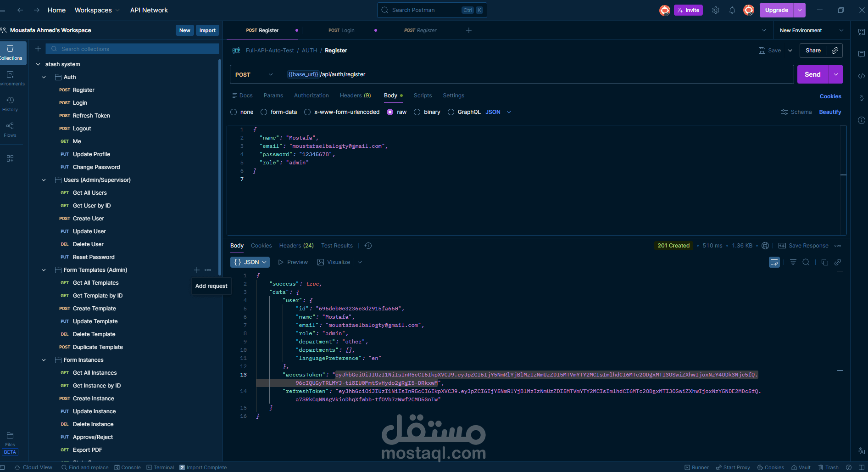The image size is (868, 472).
Task: Select the GraphQL body type
Action: pyautogui.click(x=451, y=112)
